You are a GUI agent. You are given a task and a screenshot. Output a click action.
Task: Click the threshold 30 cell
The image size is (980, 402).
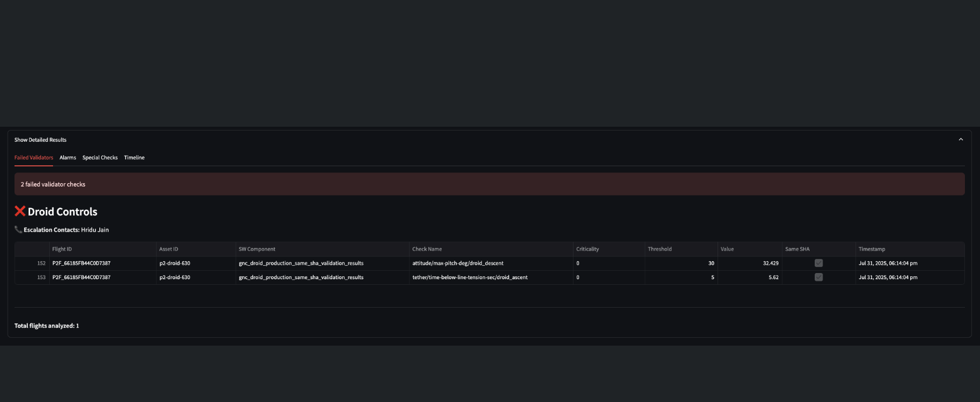(x=681, y=263)
